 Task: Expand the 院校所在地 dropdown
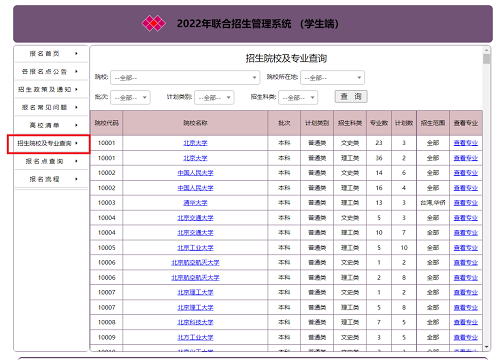pyautogui.click(x=332, y=78)
